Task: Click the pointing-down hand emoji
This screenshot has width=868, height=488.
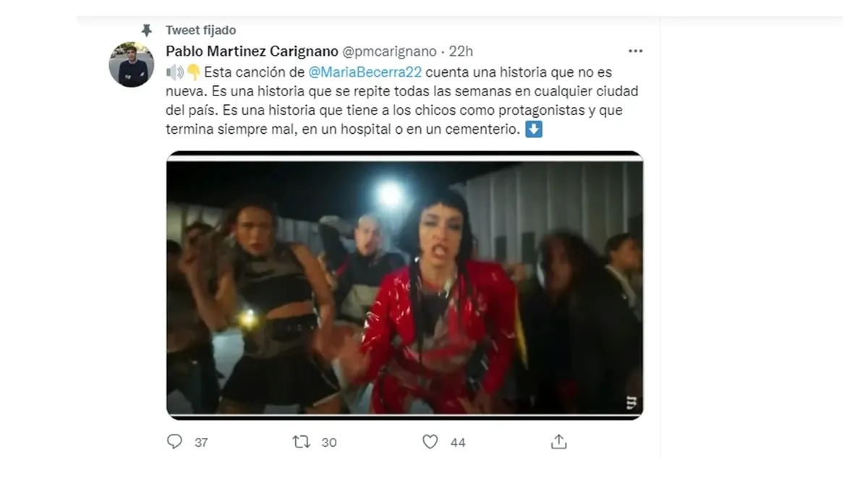Action: click(x=193, y=72)
